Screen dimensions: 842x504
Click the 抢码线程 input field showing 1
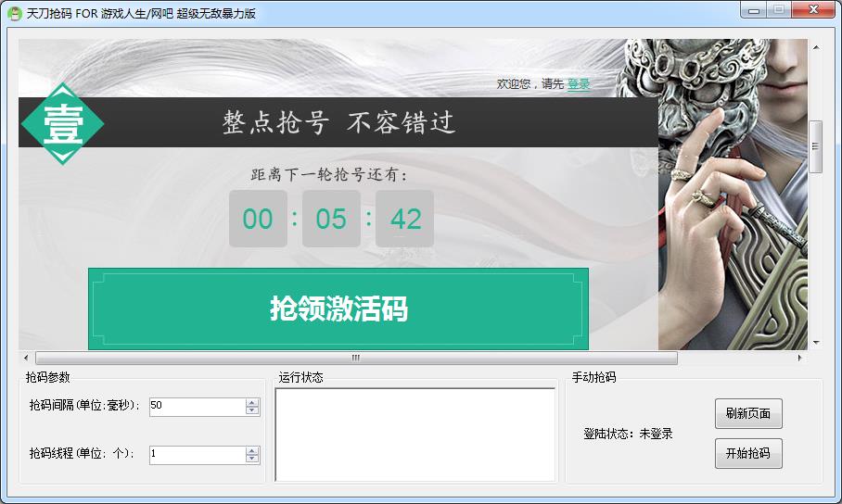(x=197, y=455)
